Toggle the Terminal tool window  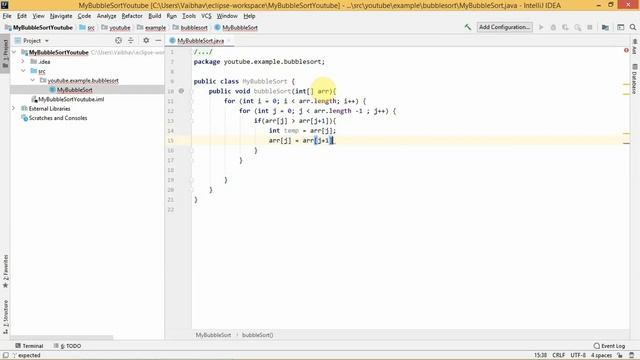(29, 346)
